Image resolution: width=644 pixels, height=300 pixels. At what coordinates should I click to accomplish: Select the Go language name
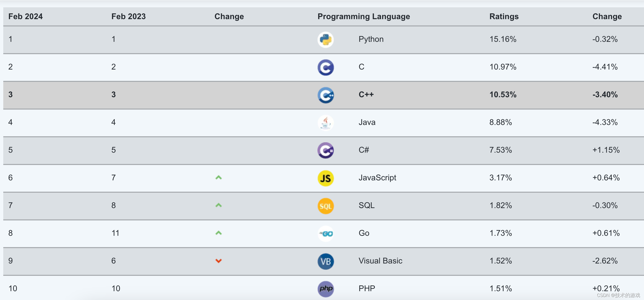[364, 233]
